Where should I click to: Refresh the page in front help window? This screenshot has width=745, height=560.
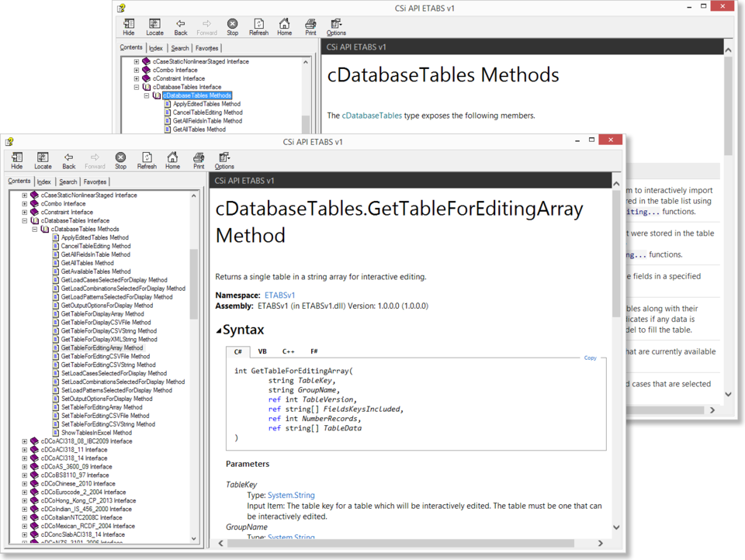click(147, 161)
